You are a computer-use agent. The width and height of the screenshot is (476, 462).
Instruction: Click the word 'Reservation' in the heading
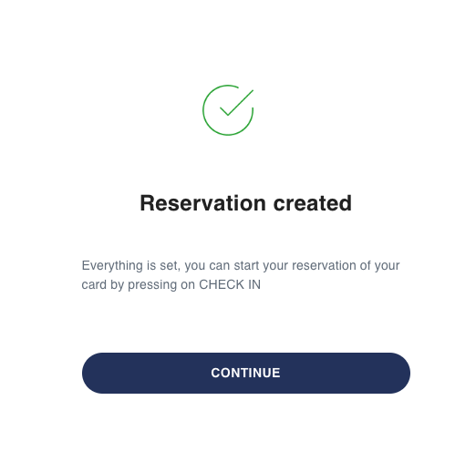click(203, 203)
